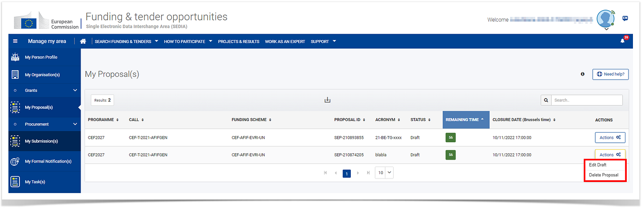Click the information icon near Need help
Viewport: 644px width, 209px height.
point(583,74)
